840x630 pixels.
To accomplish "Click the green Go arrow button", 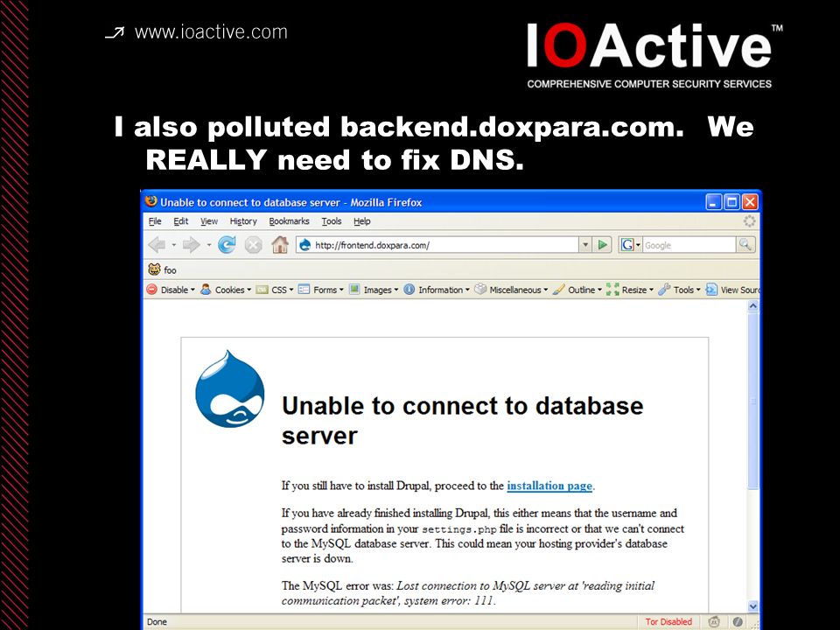I will pyautogui.click(x=603, y=245).
